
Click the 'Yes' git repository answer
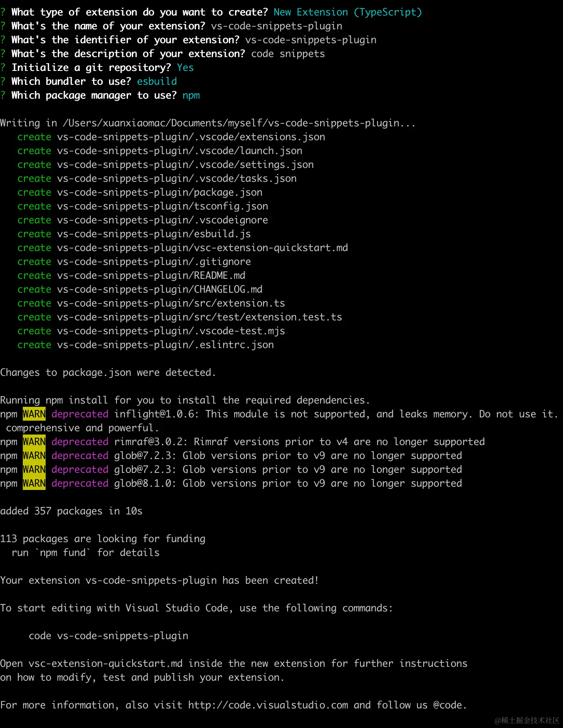[185, 68]
